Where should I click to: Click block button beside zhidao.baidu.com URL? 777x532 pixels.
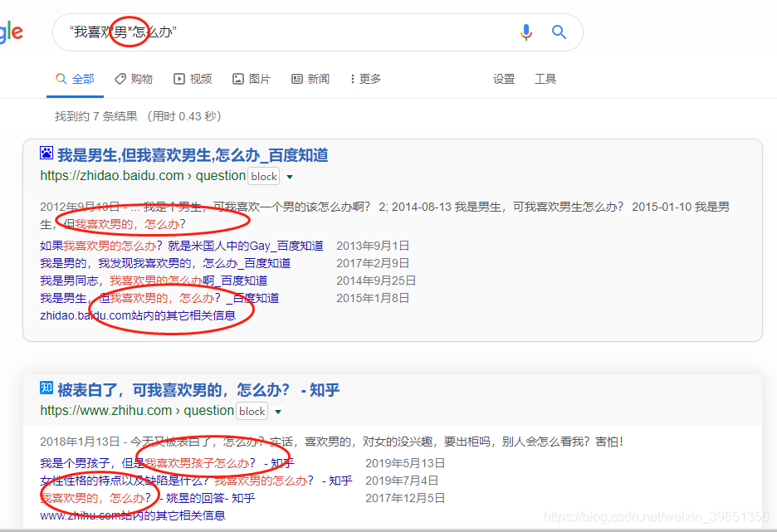click(264, 176)
